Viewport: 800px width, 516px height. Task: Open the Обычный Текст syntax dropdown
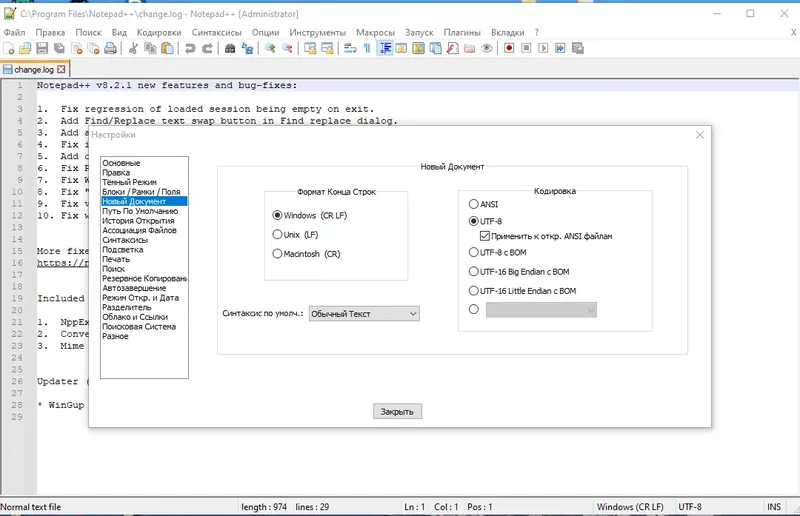[364, 314]
